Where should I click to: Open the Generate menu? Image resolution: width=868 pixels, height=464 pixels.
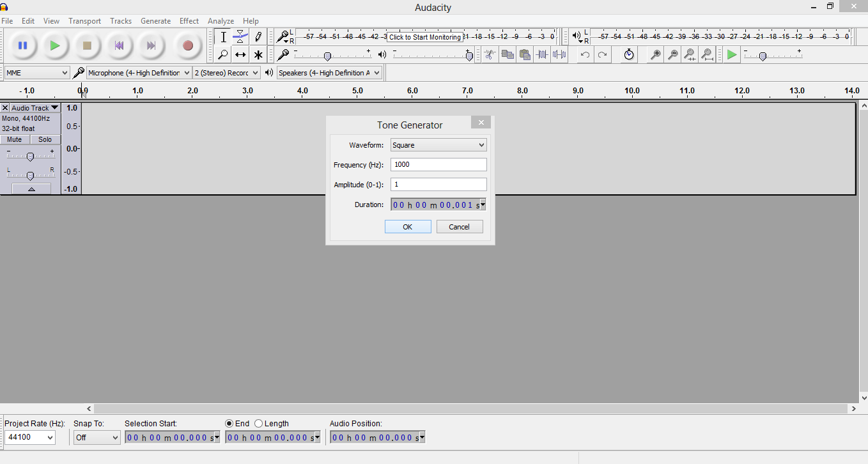(155, 21)
